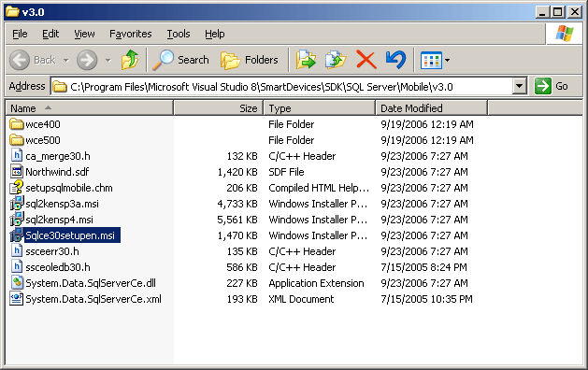
Task: Click the ssceerr30.h header file icon
Action: pos(17,250)
